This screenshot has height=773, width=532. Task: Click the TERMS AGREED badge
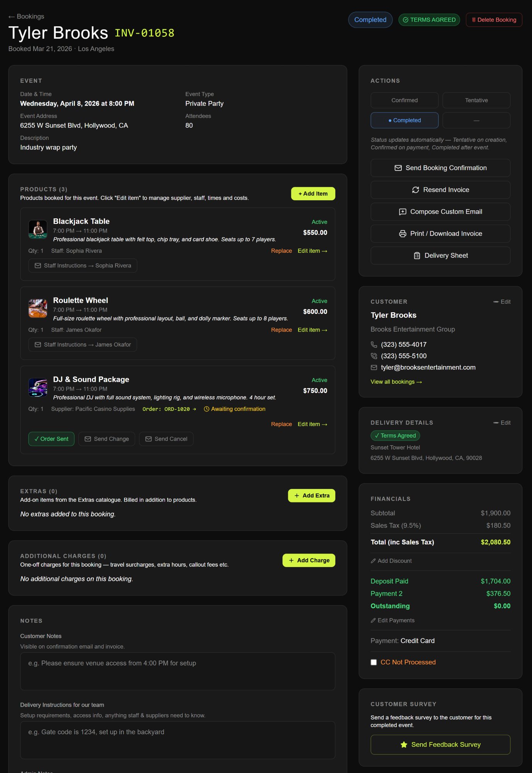point(429,20)
